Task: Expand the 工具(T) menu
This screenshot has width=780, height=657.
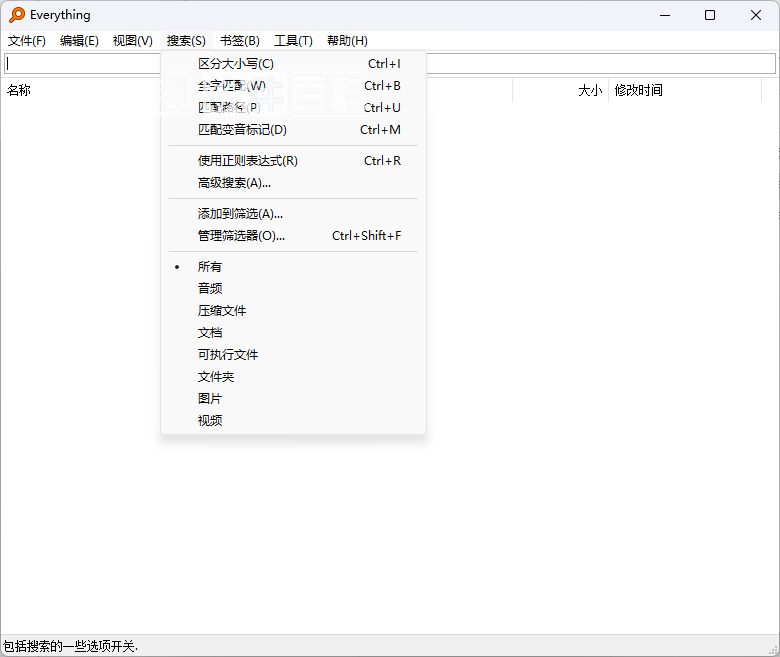Action: coord(293,41)
